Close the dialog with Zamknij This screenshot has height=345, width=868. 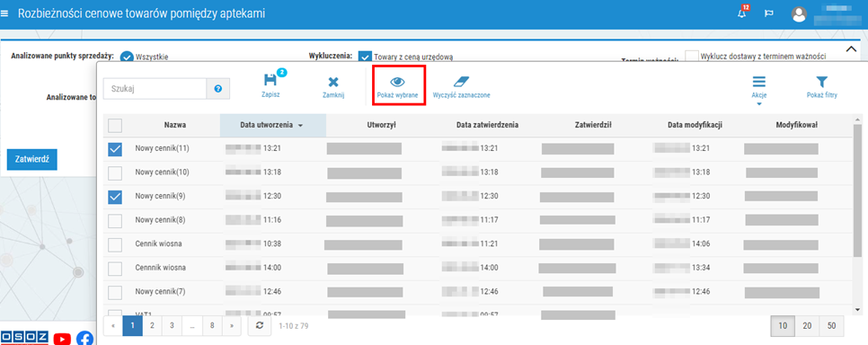coord(333,87)
